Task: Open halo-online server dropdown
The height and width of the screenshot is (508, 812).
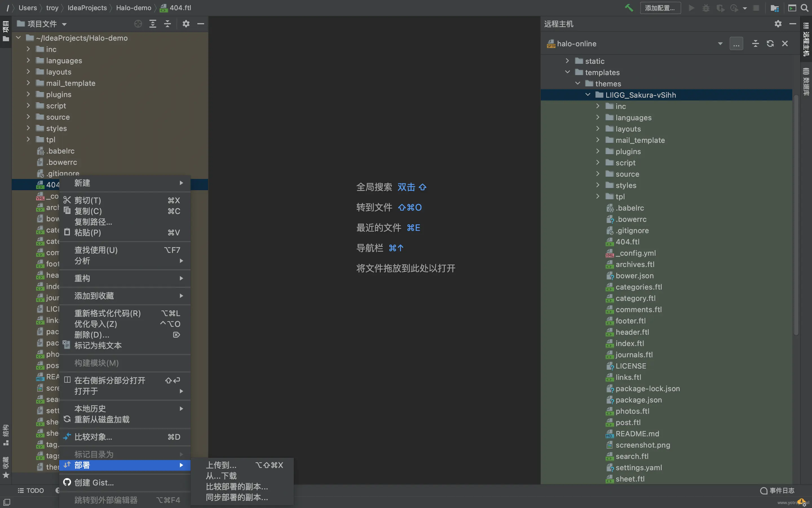Action: click(720, 44)
